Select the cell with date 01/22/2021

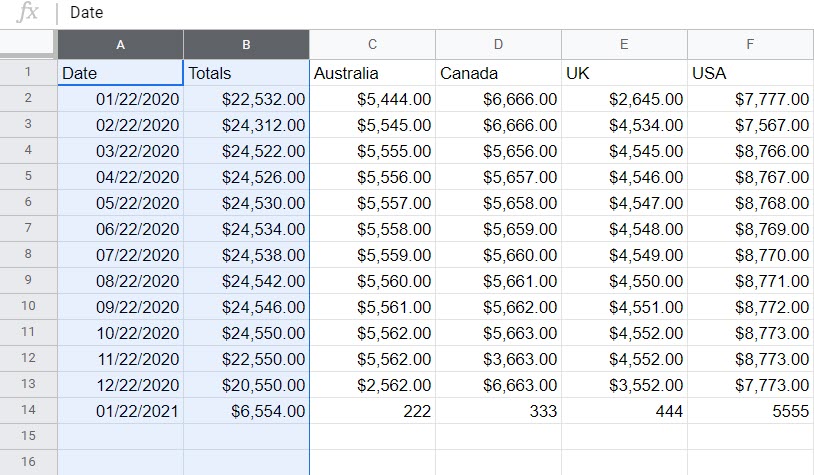(x=120, y=411)
